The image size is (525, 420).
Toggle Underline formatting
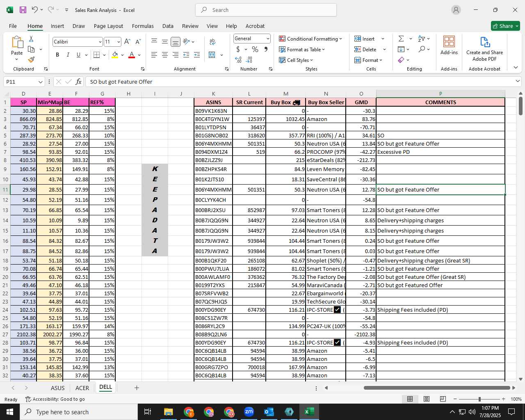(x=78, y=55)
